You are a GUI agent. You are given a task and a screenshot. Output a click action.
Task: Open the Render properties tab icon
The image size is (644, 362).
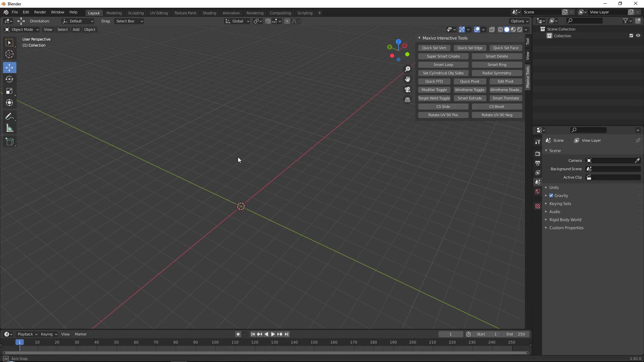click(538, 154)
